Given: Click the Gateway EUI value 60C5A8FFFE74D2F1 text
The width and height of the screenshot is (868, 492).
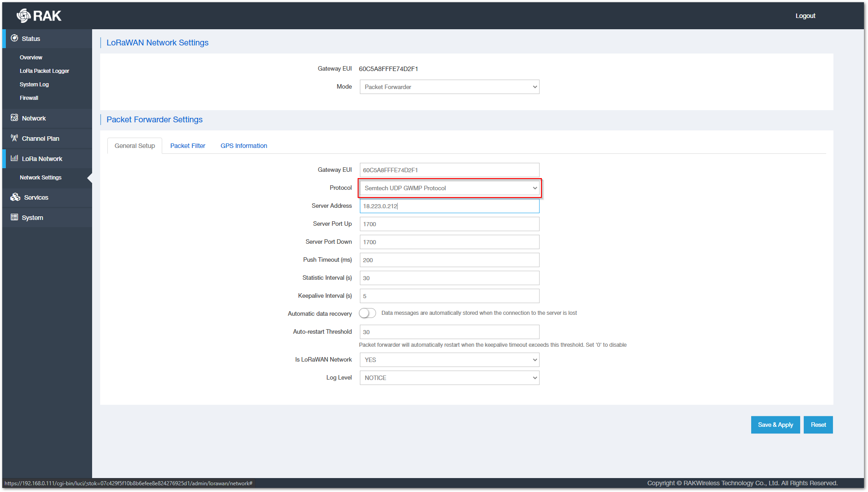Looking at the screenshot, I should pyautogui.click(x=389, y=69).
